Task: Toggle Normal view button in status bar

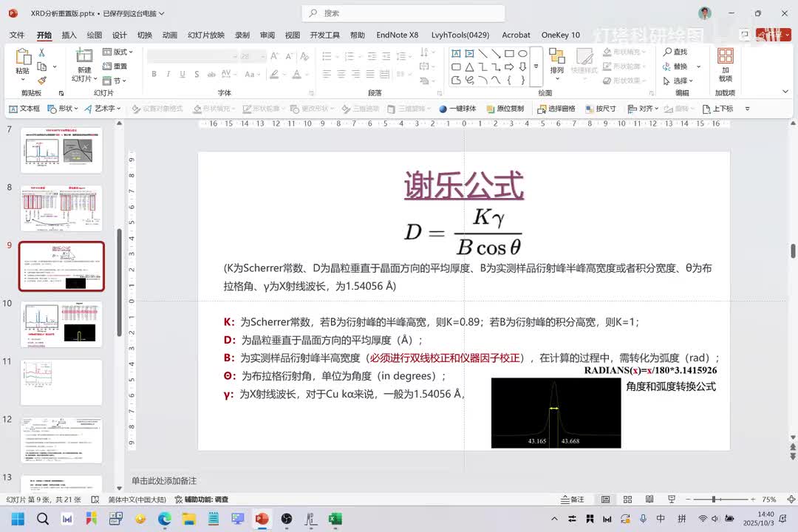Action: pyautogui.click(x=606, y=499)
